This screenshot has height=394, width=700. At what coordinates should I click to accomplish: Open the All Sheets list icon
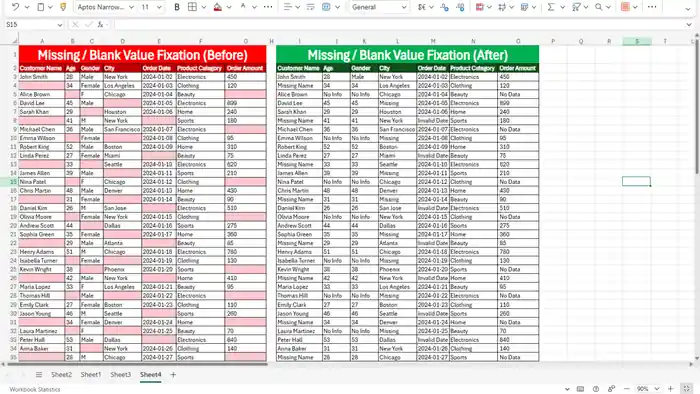click(x=39, y=375)
